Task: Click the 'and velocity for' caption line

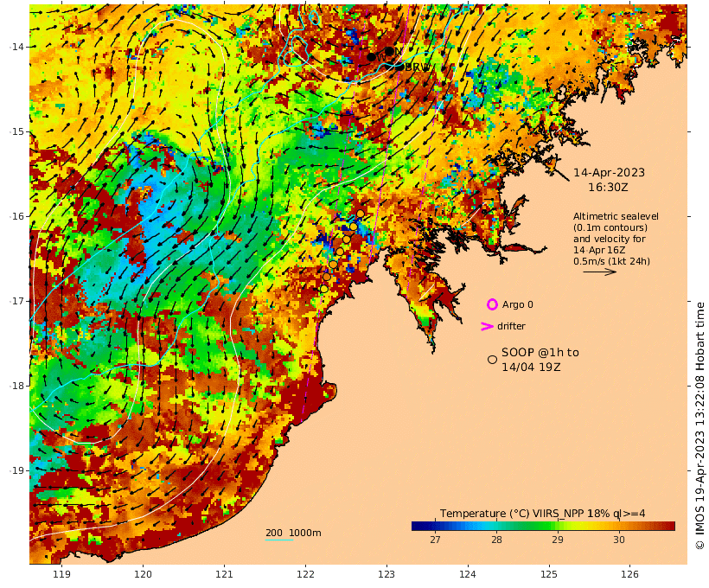Action: [610, 239]
